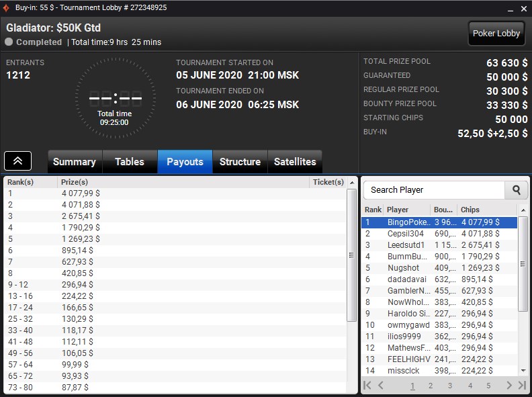
Task: Go to previous players page
Action: 381,386
